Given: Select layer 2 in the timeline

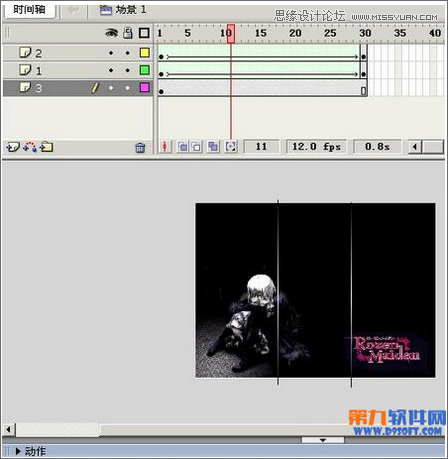Looking at the screenshot, I should (77, 53).
